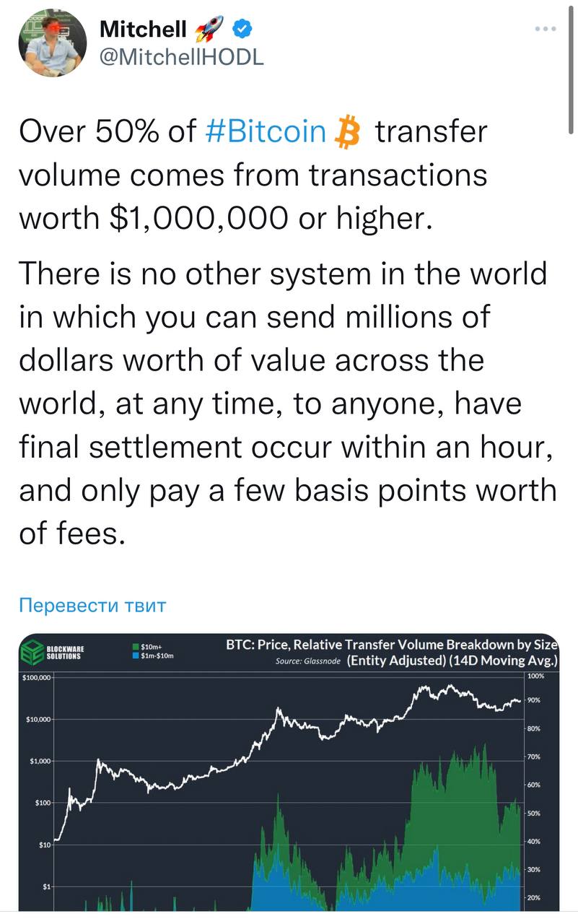Click the $1m-$10m legend label text
Image resolution: width=578 pixels, height=924 pixels.
[158, 655]
